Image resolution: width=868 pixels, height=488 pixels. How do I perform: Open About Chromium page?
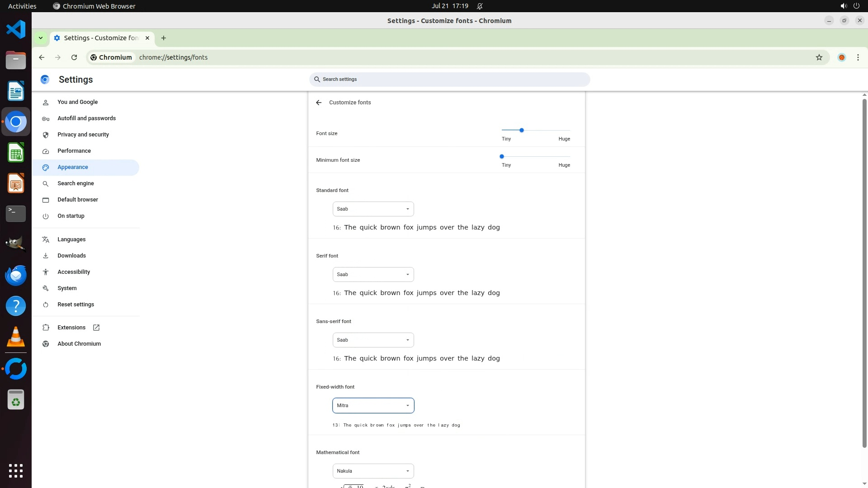pyautogui.click(x=79, y=344)
